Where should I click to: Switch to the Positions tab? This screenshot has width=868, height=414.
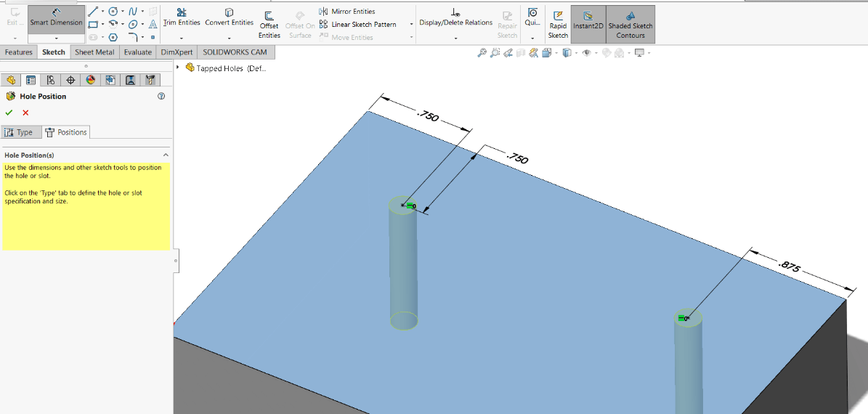tap(66, 132)
